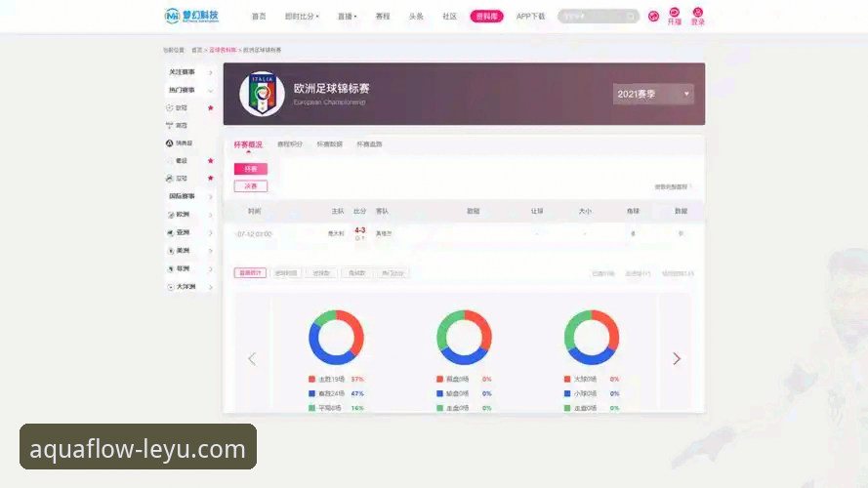Toggle favorite star for 欧冠

point(210,108)
